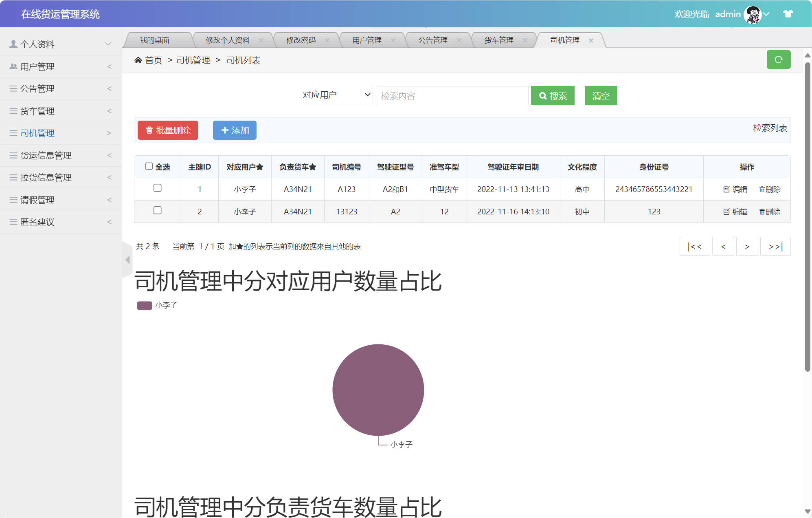This screenshot has width=812, height=518.
Task: Check the checkbox for driver row 2
Action: (158, 211)
